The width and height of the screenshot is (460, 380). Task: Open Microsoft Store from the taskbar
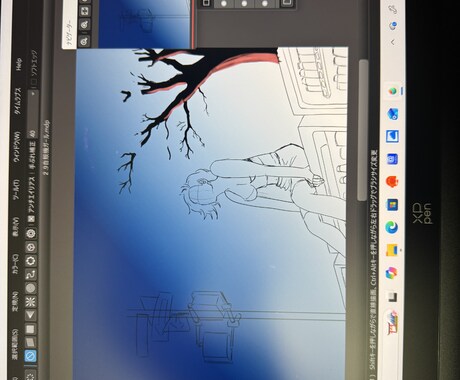tap(392, 205)
